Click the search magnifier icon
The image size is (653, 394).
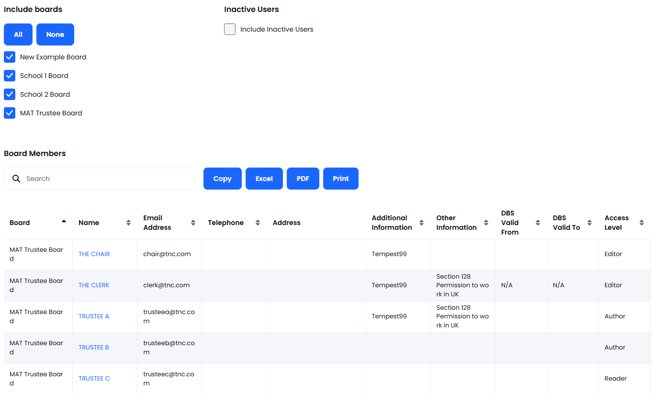pyautogui.click(x=16, y=179)
